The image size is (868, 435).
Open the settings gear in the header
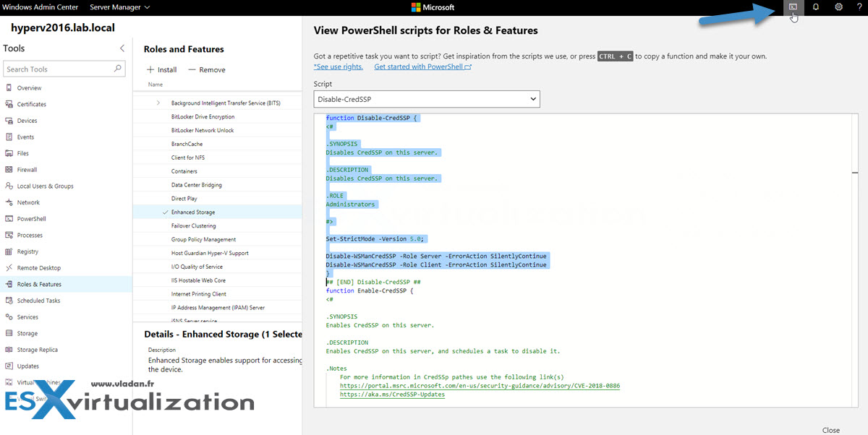tap(838, 7)
